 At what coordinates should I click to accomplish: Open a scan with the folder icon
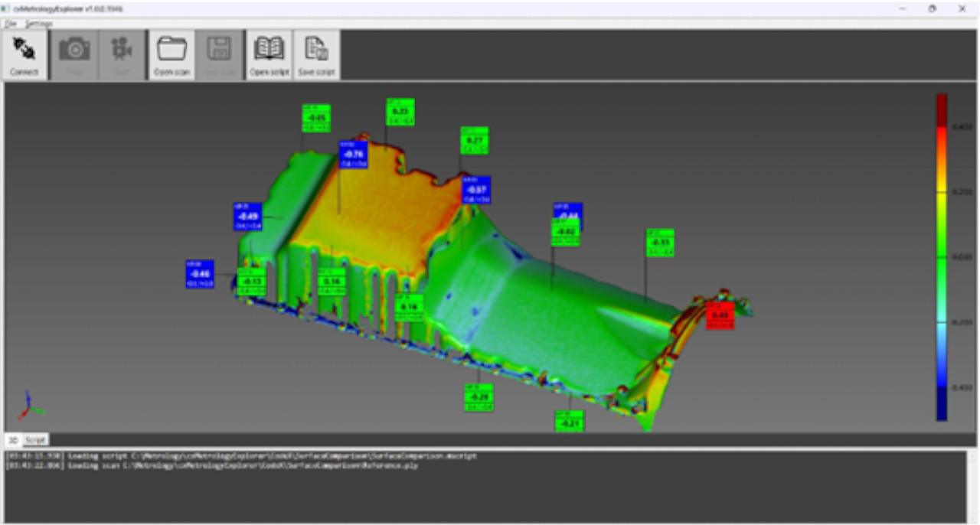[171, 48]
